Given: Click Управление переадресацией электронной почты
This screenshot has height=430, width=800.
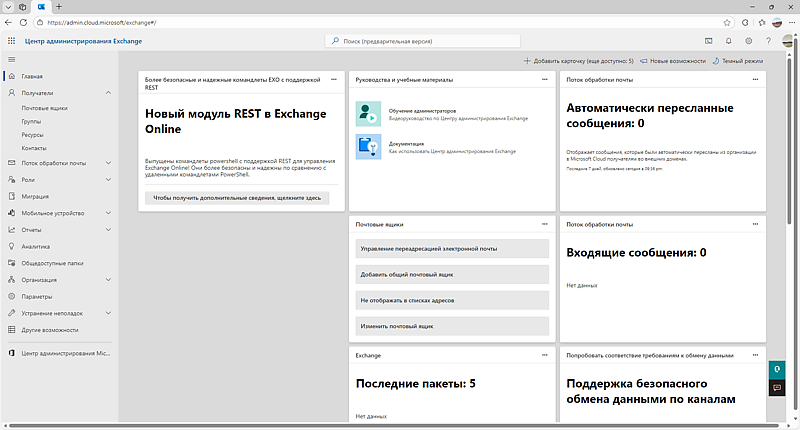Looking at the screenshot, I should (x=452, y=248).
